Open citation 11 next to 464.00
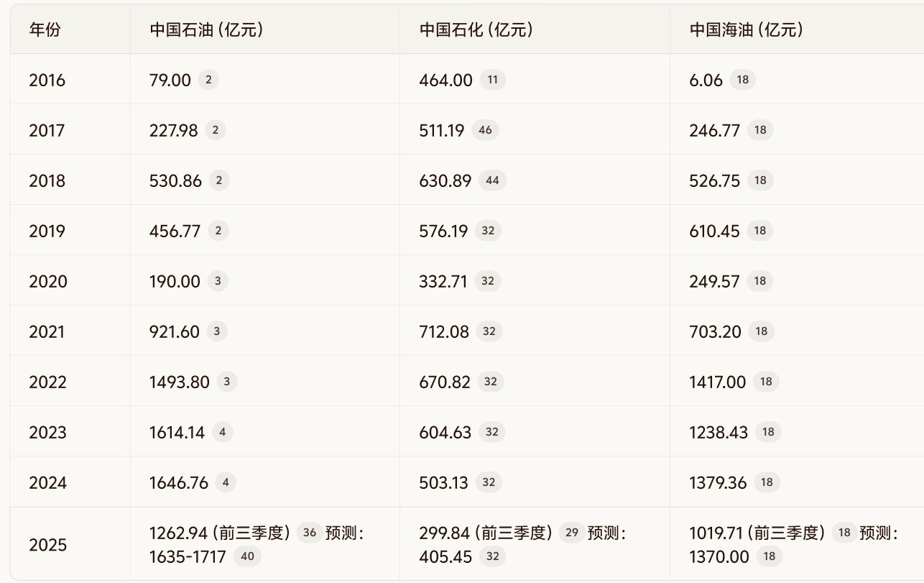Viewport: 924px width, 583px height. (492, 80)
